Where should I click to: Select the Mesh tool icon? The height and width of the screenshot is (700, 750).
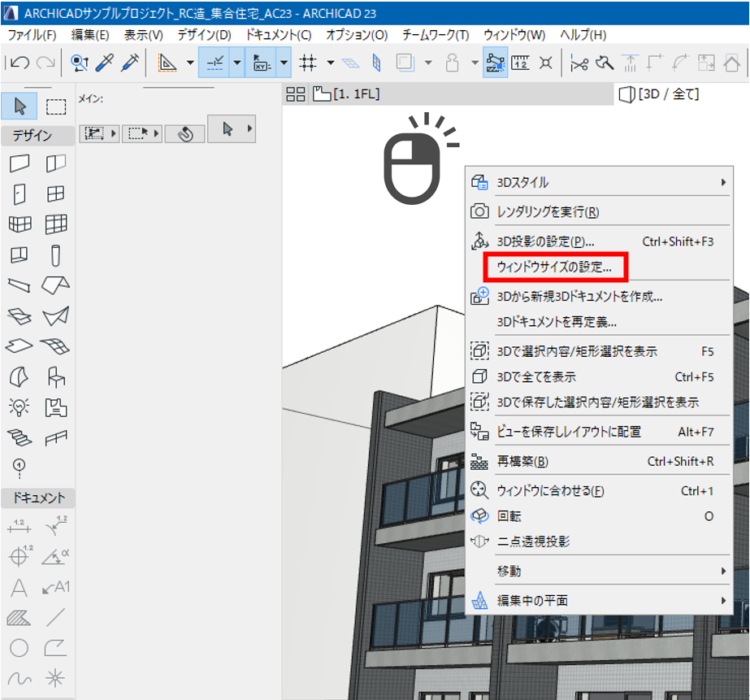point(55,346)
